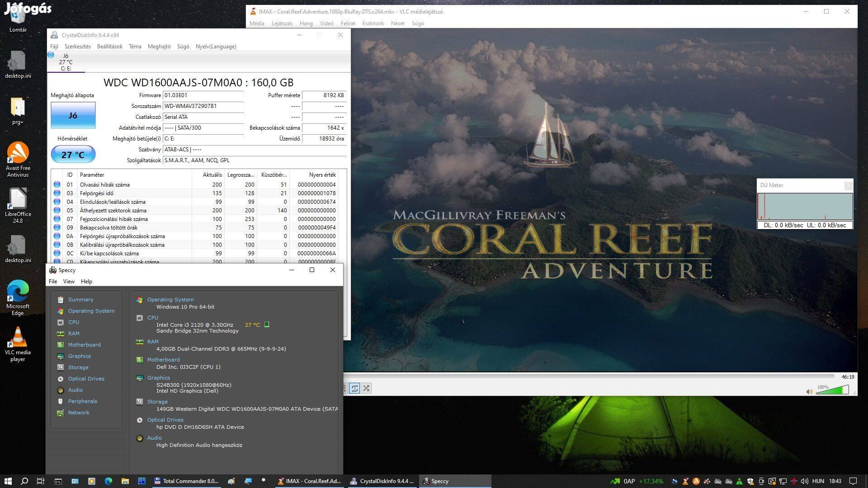
Task: Open VLC media player desktop shortcut
Action: (18, 344)
